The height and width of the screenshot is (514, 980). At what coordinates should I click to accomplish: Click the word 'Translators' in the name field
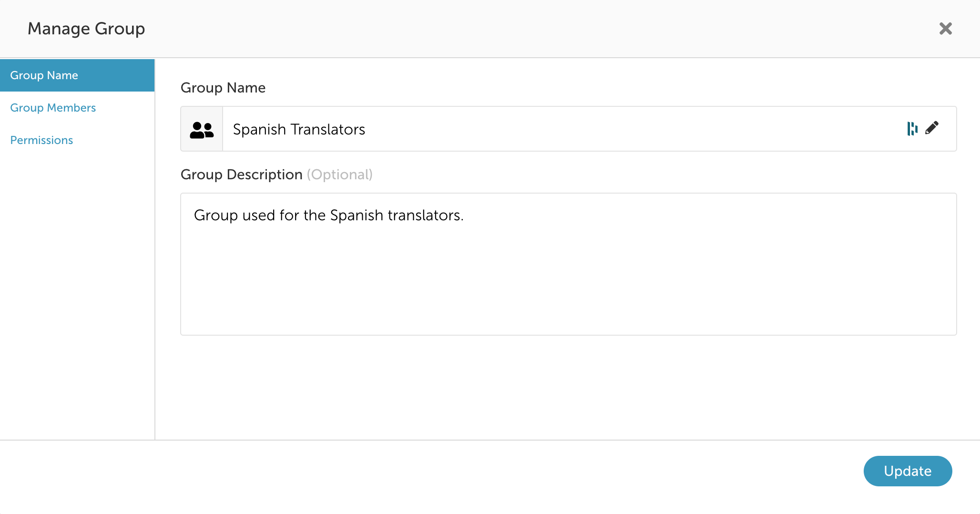pyautogui.click(x=328, y=129)
